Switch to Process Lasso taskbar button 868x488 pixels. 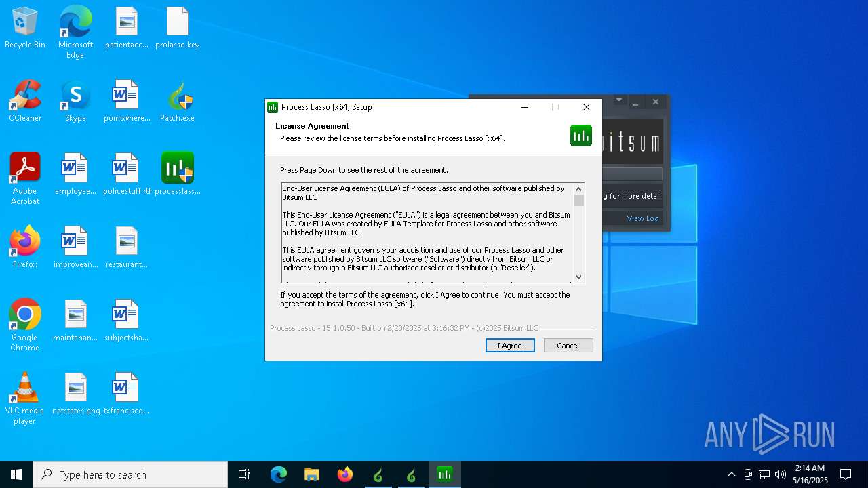tap(445, 474)
